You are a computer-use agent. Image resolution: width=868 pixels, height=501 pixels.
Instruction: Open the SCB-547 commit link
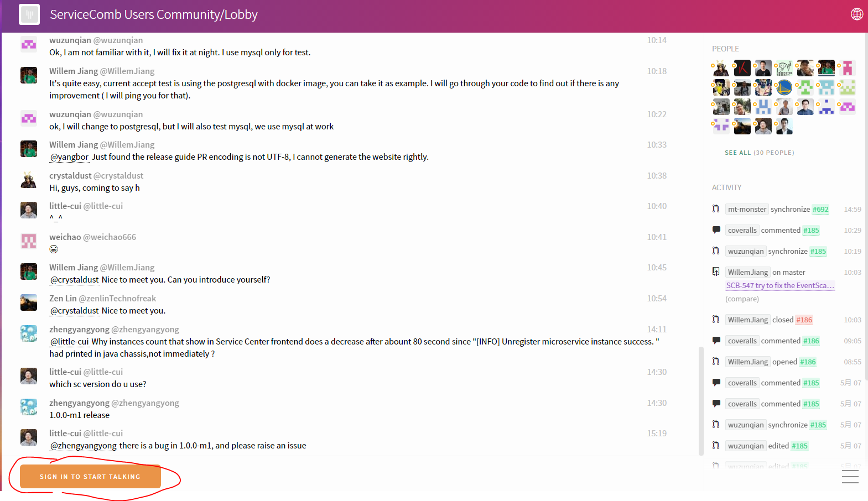click(x=779, y=285)
